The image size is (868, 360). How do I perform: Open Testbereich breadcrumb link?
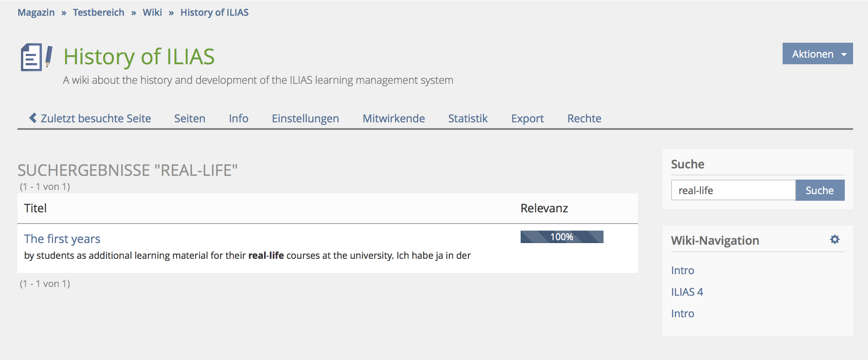(99, 12)
